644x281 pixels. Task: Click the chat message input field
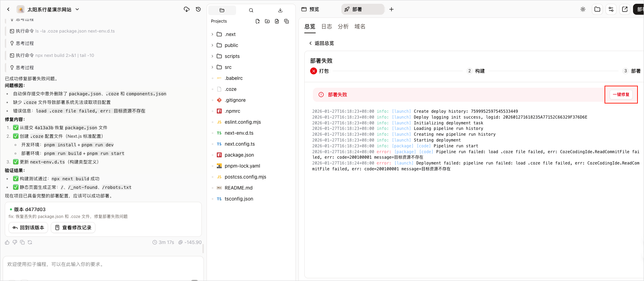103,267
